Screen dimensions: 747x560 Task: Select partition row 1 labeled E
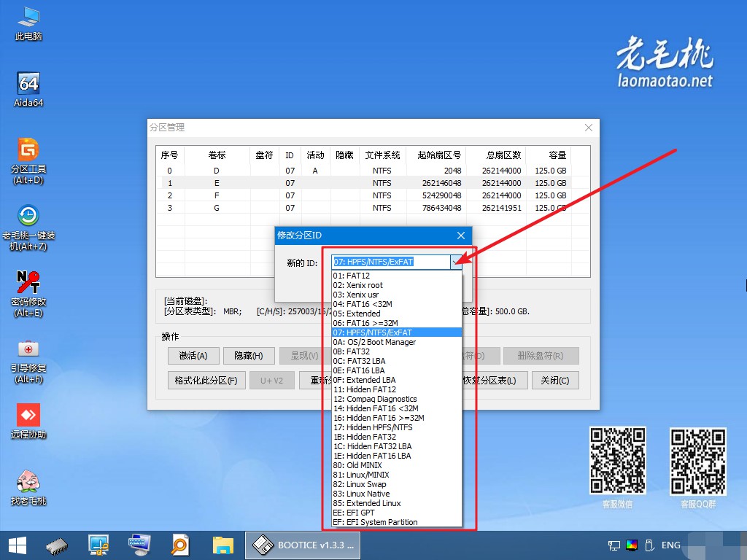364,183
